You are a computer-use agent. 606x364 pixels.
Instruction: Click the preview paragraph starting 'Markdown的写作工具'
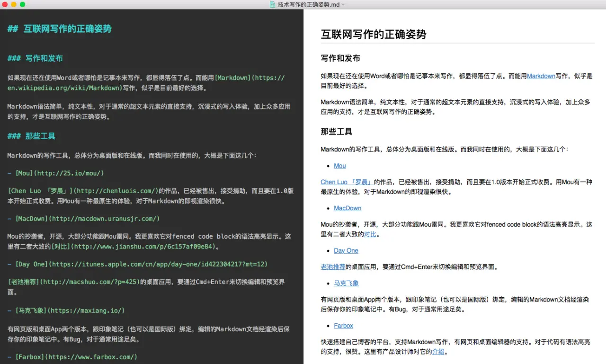(444, 150)
